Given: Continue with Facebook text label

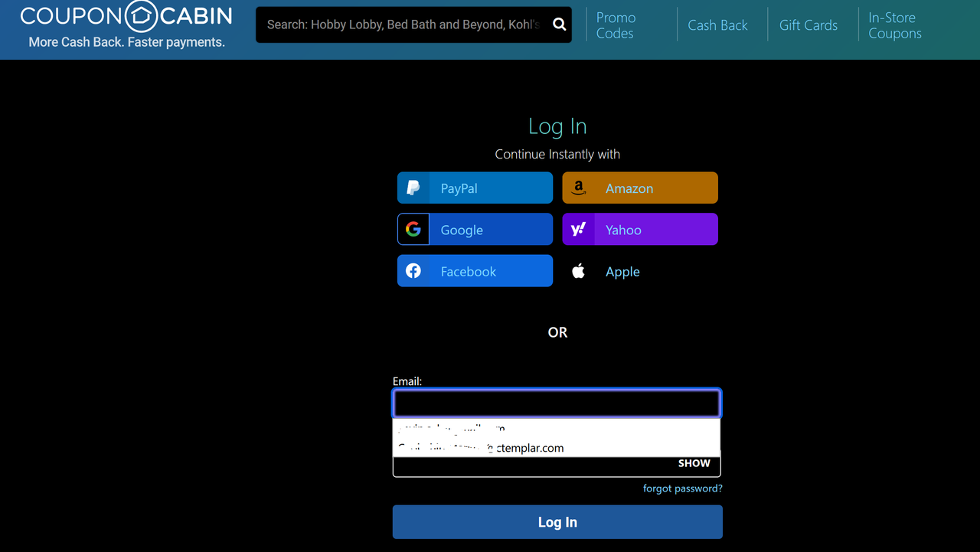Looking at the screenshot, I should click(469, 272).
